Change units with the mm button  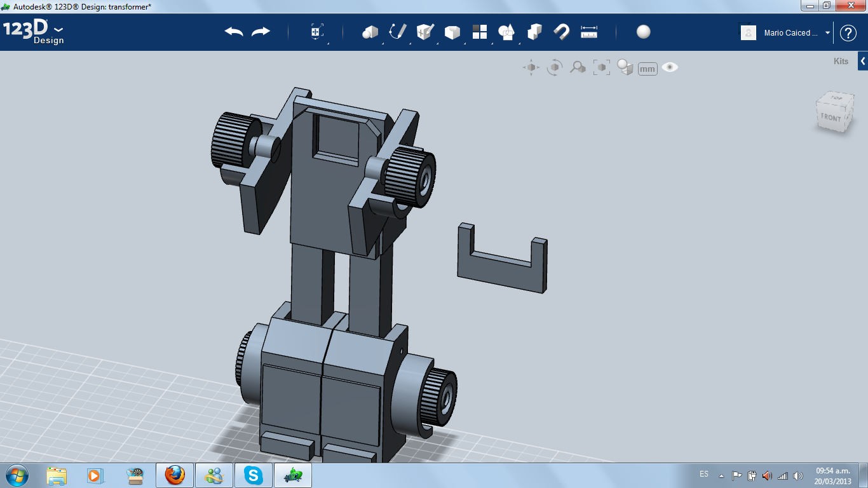648,69
